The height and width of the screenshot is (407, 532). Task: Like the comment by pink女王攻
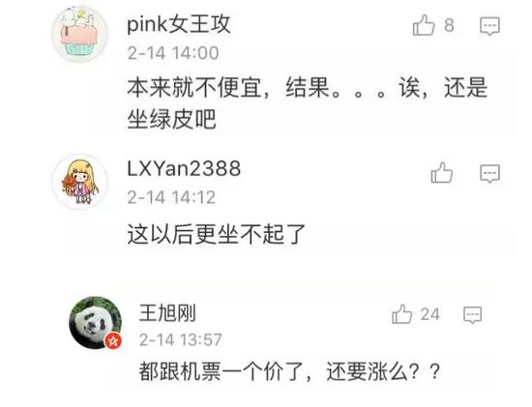click(424, 25)
